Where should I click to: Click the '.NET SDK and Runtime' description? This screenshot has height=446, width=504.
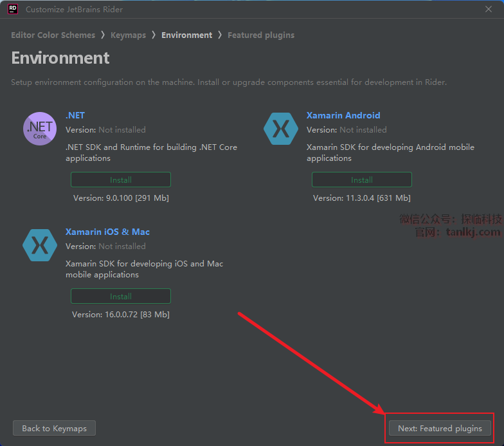(152, 153)
